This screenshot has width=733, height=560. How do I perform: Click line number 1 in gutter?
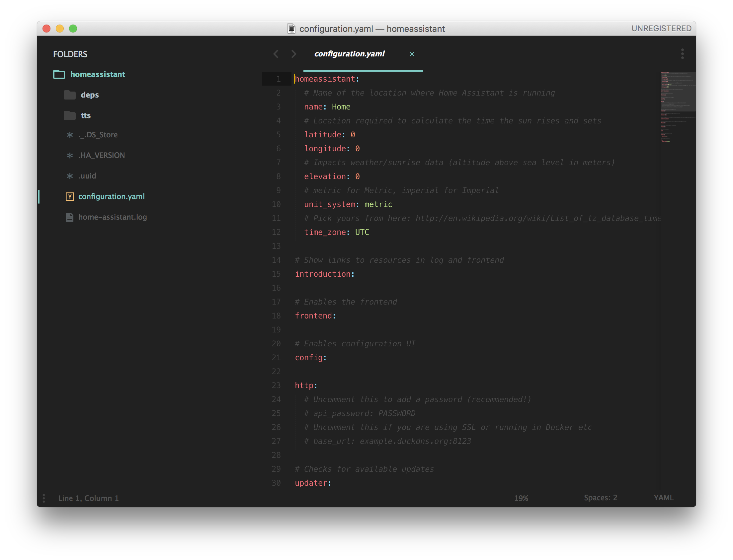(278, 79)
